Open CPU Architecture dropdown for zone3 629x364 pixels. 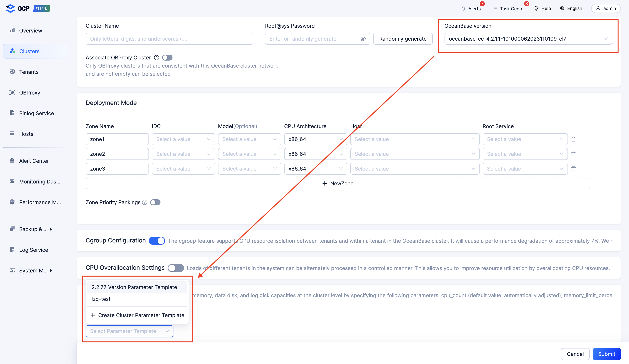[x=315, y=169]
